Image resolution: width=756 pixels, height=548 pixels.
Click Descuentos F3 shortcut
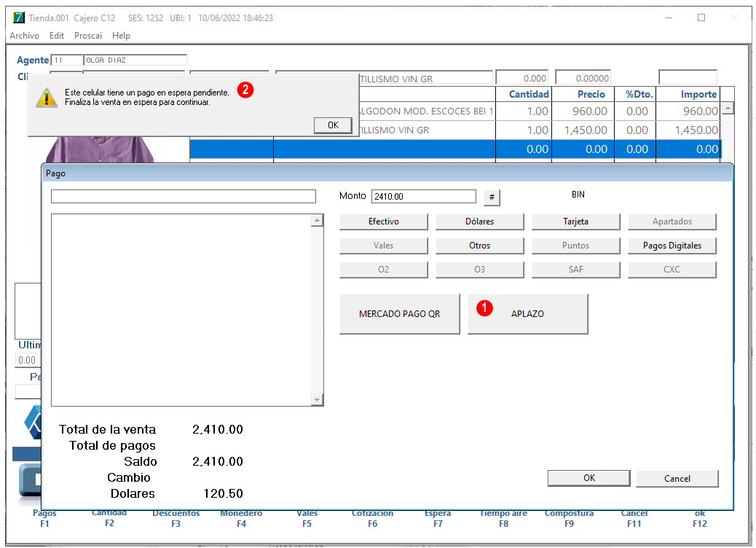pyautogui.click(x=176, y=519)
